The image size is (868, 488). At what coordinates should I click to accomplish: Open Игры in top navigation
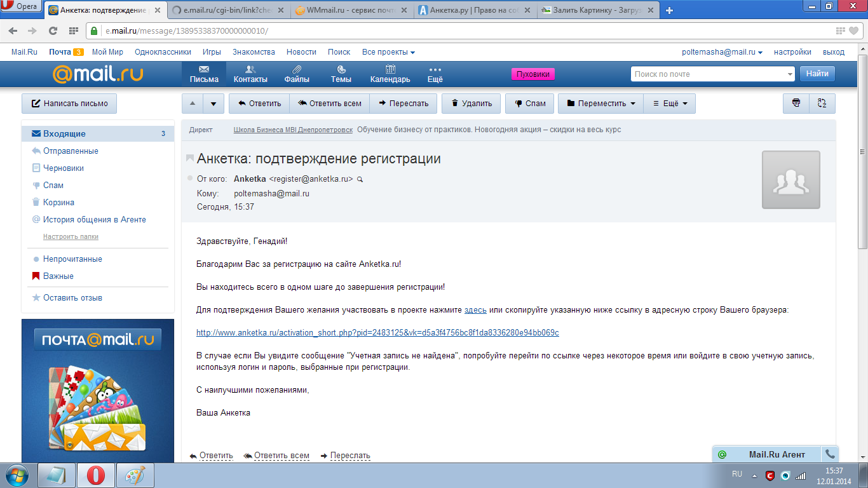click(x=212, y=52)
